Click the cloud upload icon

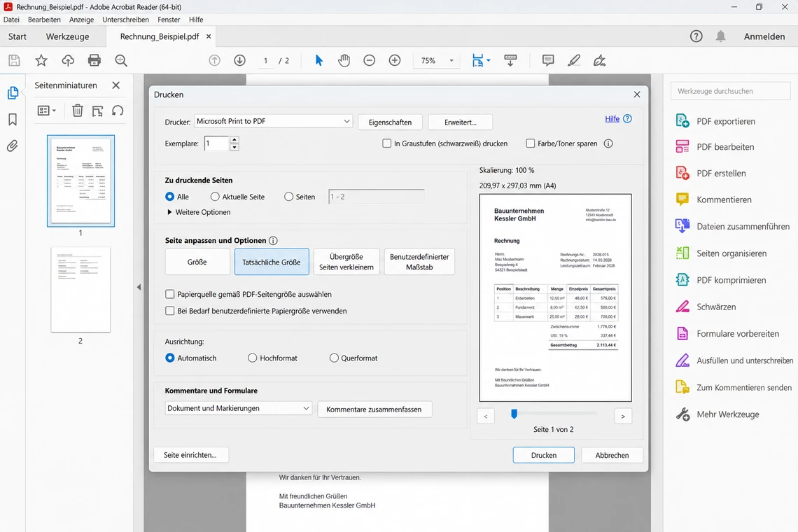(68, 61)
